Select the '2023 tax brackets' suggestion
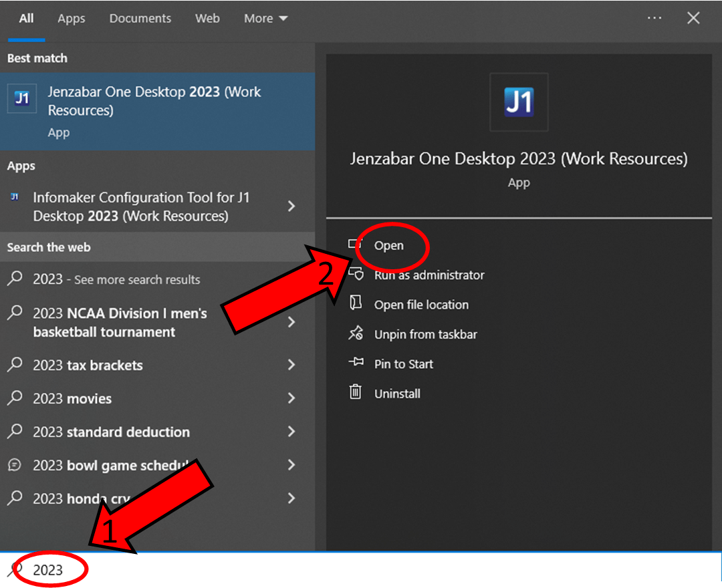722x588 pixels. pos(158,365)
